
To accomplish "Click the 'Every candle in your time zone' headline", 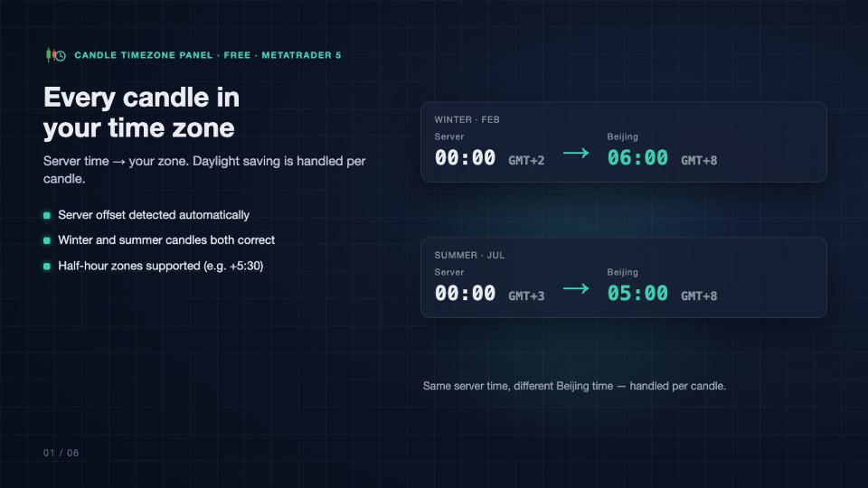I will tap(142, 112).
